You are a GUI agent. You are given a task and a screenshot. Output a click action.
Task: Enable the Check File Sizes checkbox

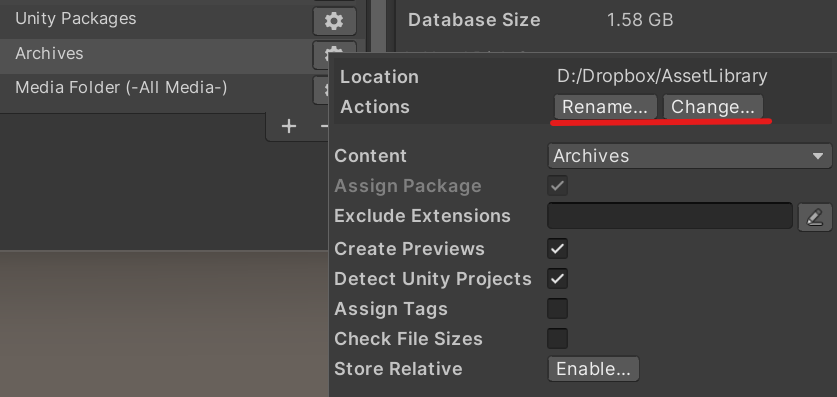(x=557, y=338)
